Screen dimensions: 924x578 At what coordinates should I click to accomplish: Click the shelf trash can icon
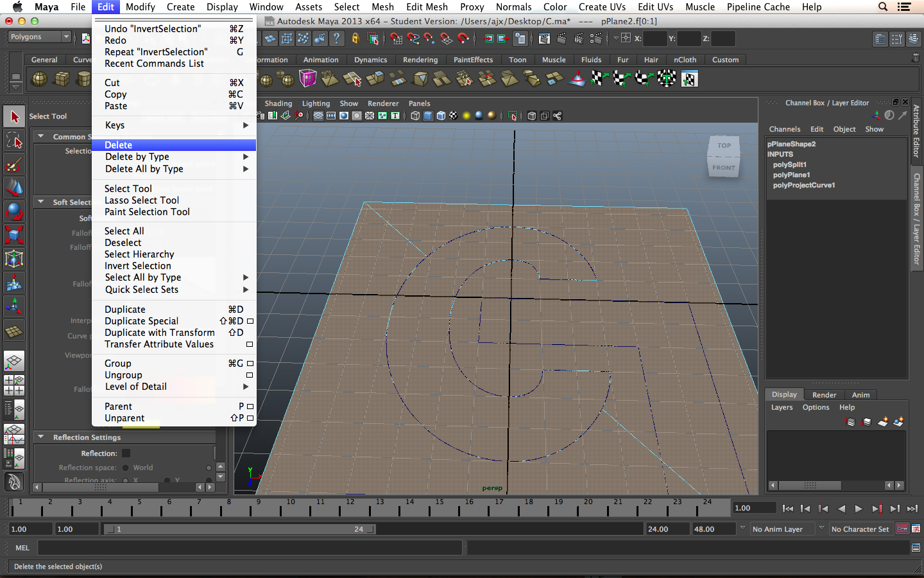pos(916,58)
